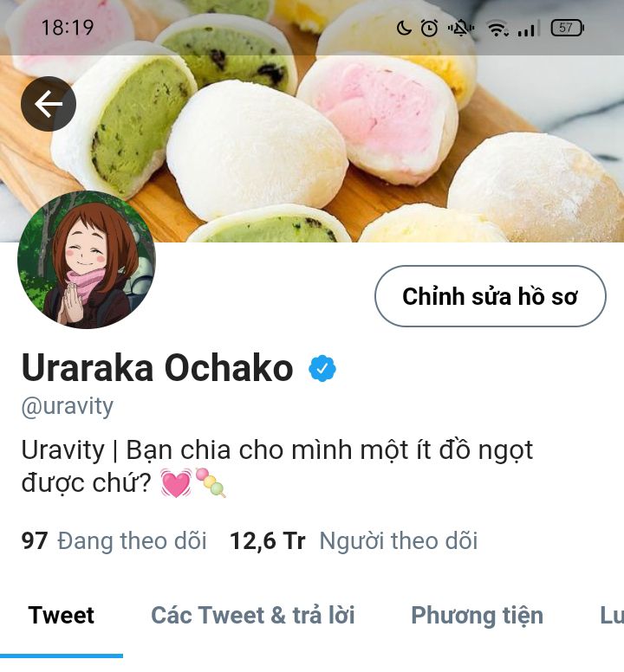Viewport: 624px width, 672px height.
Task: Open the Uraraka Ochako profile avatar
Action: click(87, 260)
